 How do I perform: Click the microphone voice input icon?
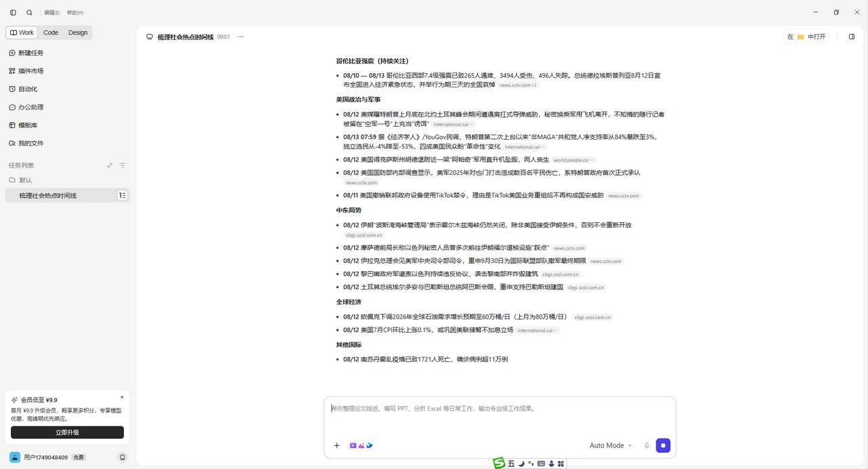(647, 445)
